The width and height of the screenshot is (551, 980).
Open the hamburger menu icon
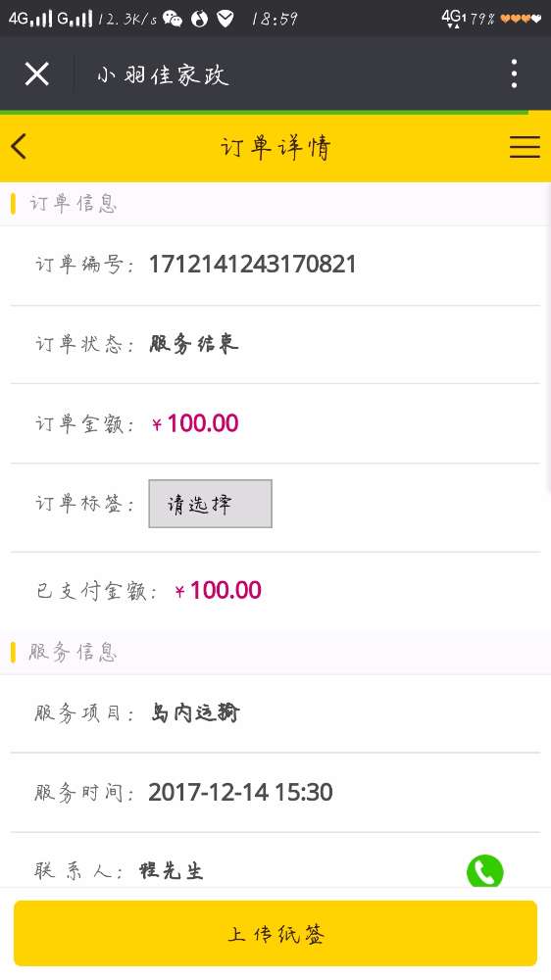coord(525,147)
